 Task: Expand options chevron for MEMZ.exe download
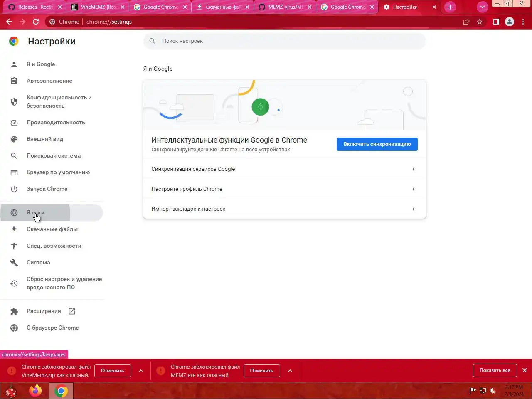[x=290, y=371]
